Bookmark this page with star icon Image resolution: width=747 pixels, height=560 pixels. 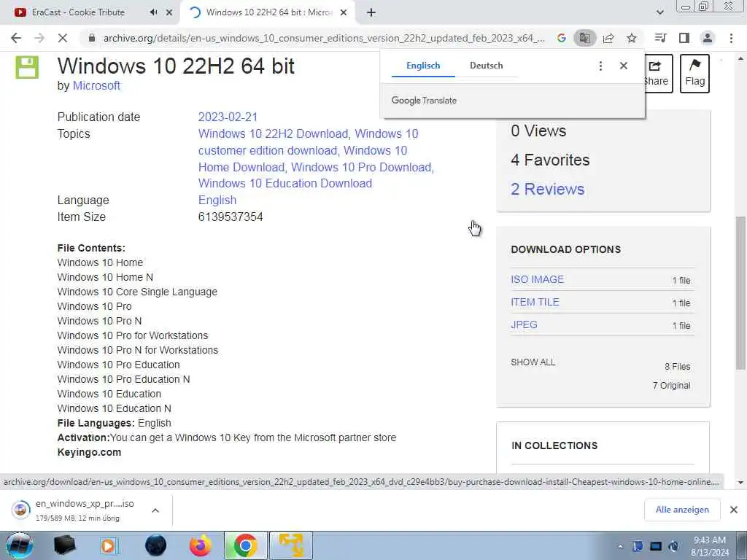[x=632, y=38]
